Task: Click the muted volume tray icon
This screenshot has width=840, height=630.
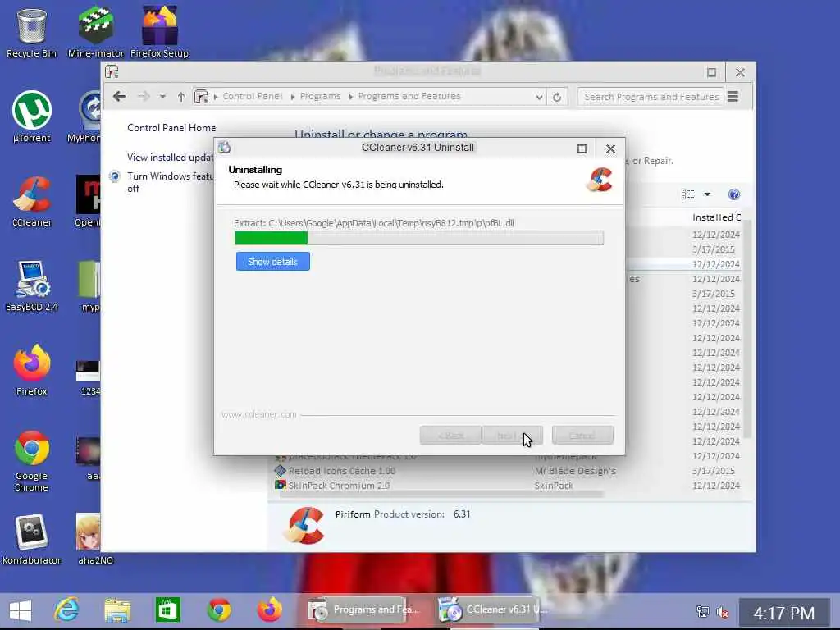Action: click(x=723, y=612)
